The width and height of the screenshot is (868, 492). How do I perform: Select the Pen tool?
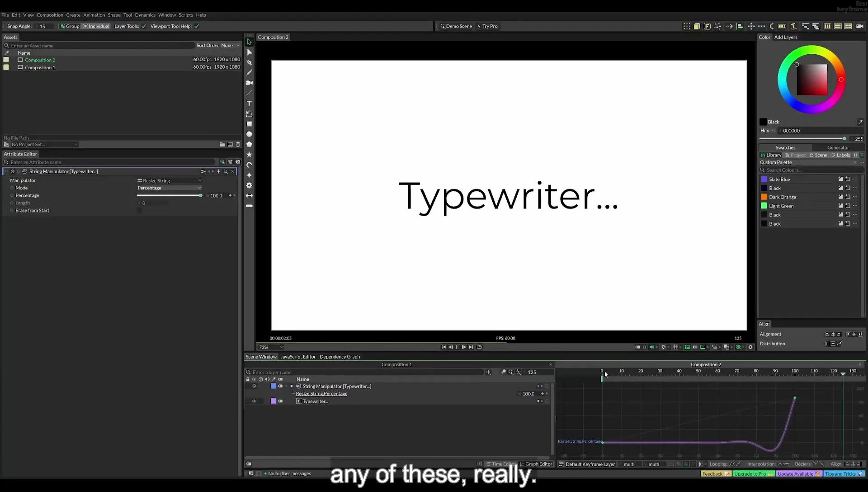[x=249, y=62]
